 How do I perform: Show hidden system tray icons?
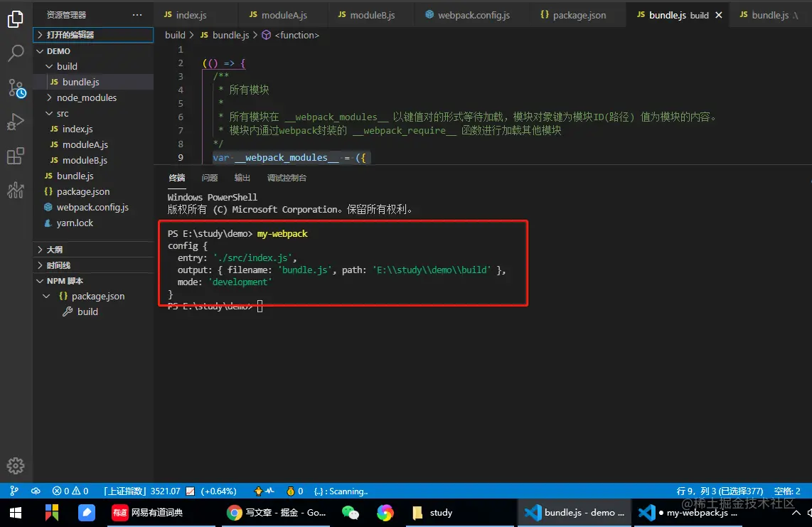(796, 513)
